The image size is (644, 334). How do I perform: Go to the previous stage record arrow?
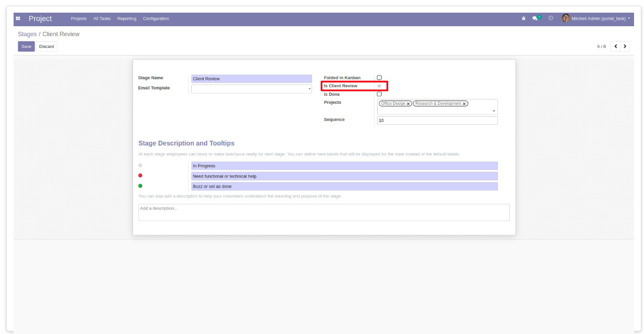tap(616, 46)
